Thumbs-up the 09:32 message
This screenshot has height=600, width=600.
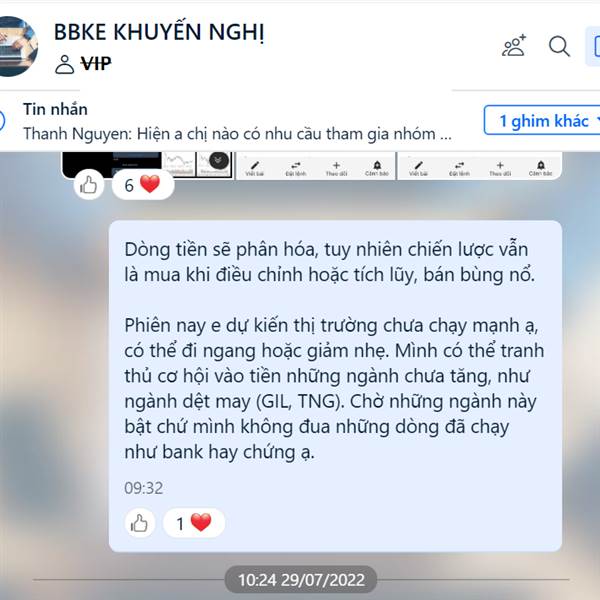point(140,523)
